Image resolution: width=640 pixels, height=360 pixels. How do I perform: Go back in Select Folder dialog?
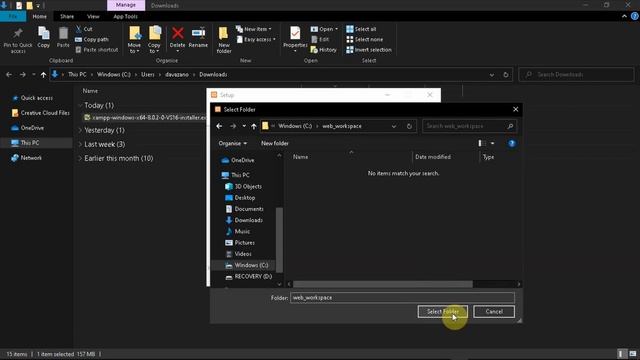219,126
